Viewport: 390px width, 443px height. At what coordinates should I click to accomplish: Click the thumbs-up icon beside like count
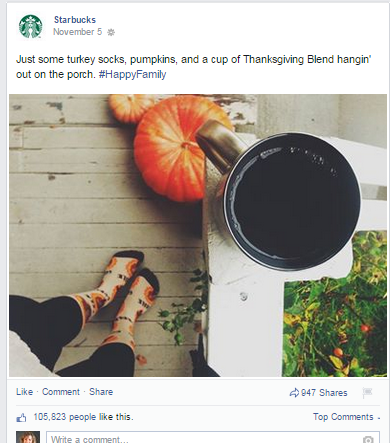tap(21, 418)
